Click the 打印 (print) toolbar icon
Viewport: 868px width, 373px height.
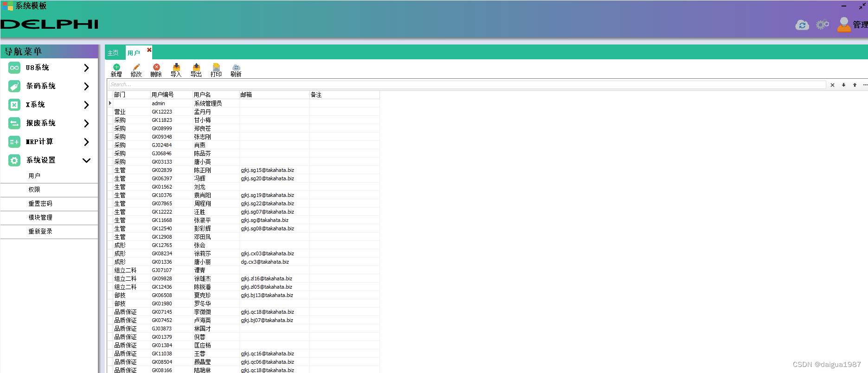pos(216,67)
